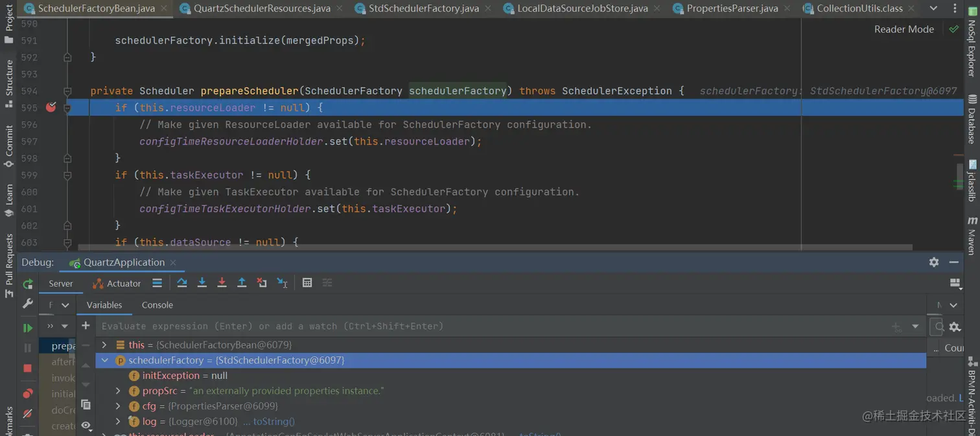This screenshot has height=436, width=980.
Task: Click toString() link on log variable
Action: tap(274, 421)
